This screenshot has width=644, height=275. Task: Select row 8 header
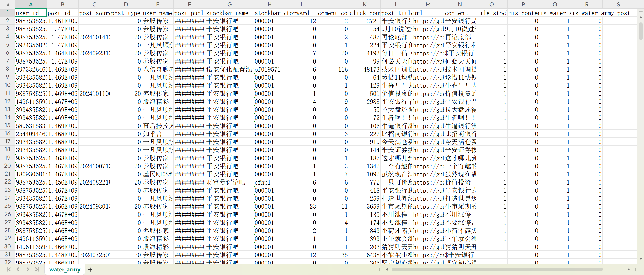(x=7, y=69)
